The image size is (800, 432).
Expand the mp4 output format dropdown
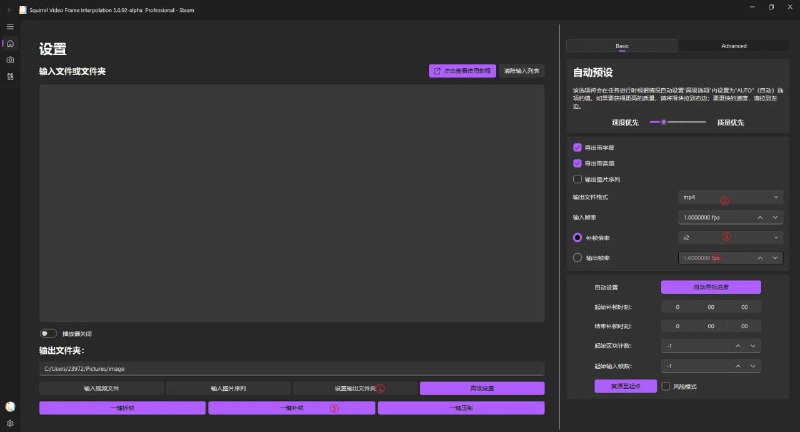coord(729,198)
